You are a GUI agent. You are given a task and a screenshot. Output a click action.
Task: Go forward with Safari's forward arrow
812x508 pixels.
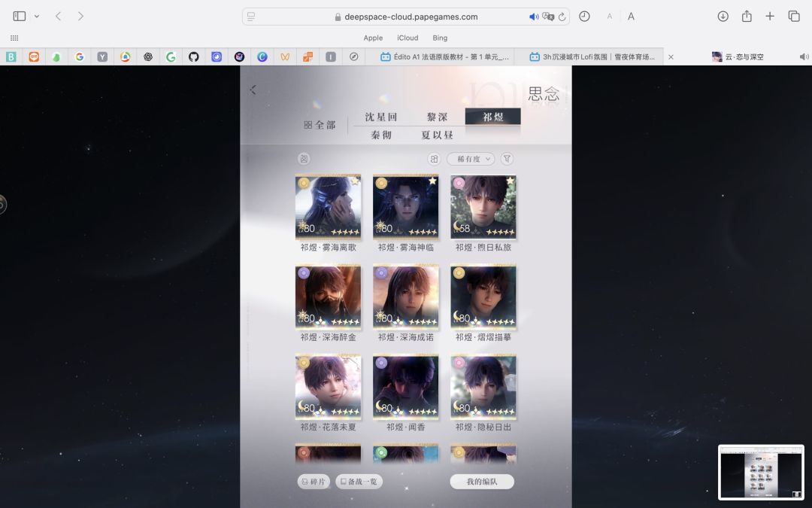point(80,16)
